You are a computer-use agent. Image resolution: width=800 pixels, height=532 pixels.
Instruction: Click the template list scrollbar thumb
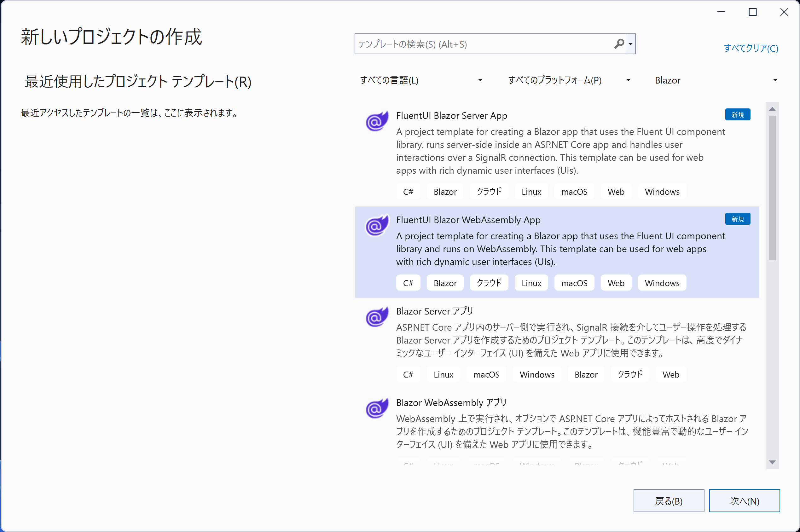pos(772,188)
